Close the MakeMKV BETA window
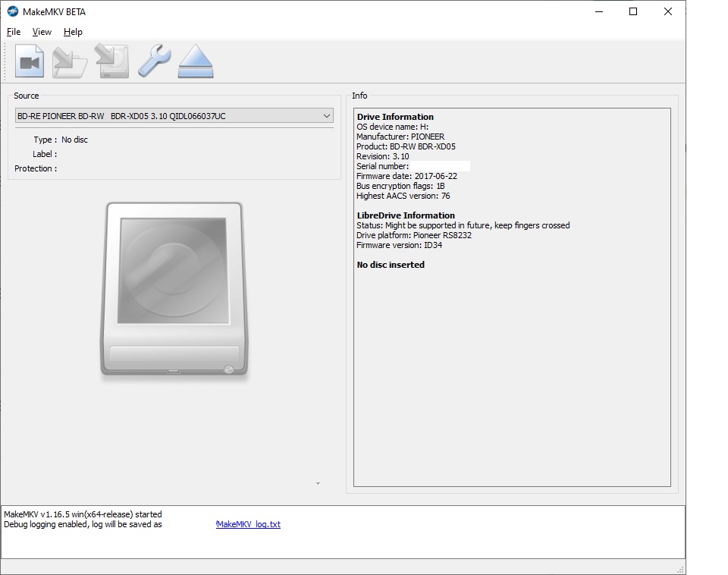This screenshot has width=728, height=575. (668, 11)
